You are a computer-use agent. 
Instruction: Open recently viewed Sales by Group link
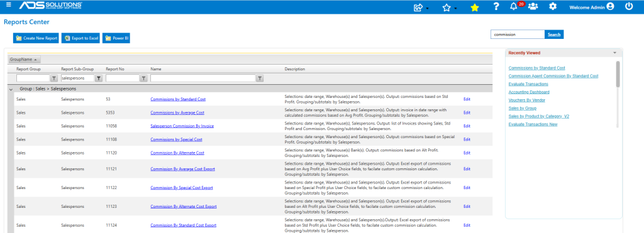pyautogui.click(x=523, y=108)
